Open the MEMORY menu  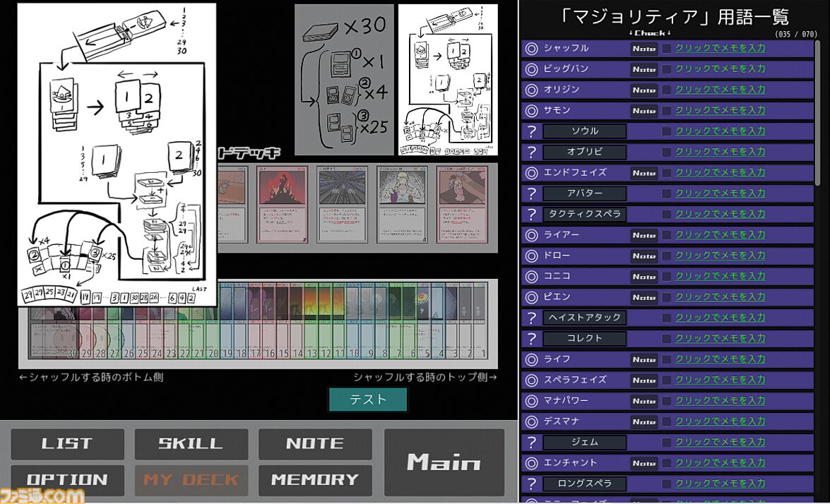315,480
